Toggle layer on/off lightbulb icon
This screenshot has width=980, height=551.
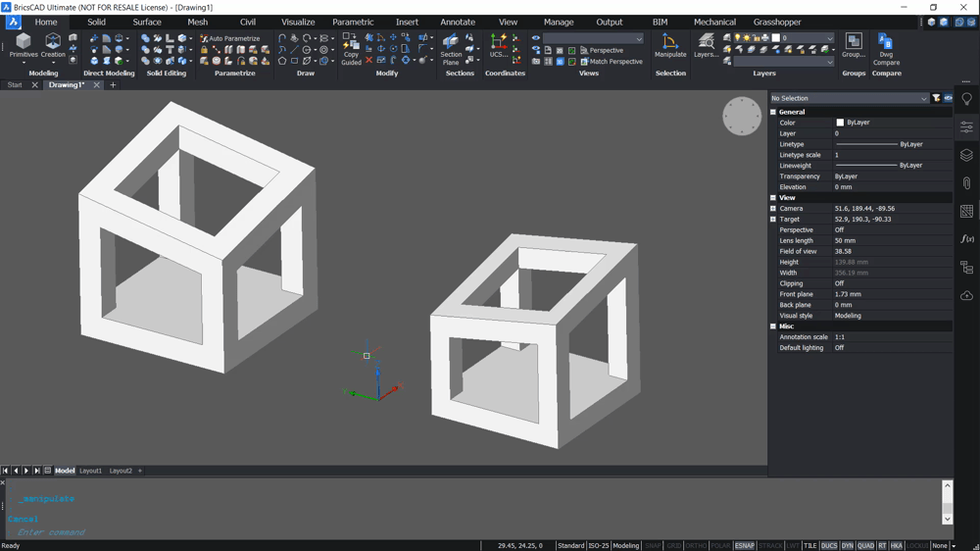click(738, 38)
